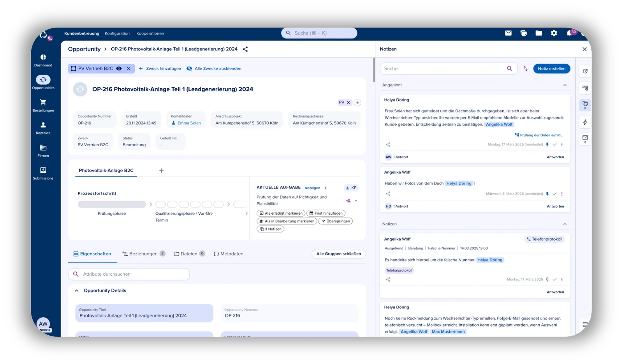Collapse the Opportunity Details group

pyautogui.click(x=77, y=290)
